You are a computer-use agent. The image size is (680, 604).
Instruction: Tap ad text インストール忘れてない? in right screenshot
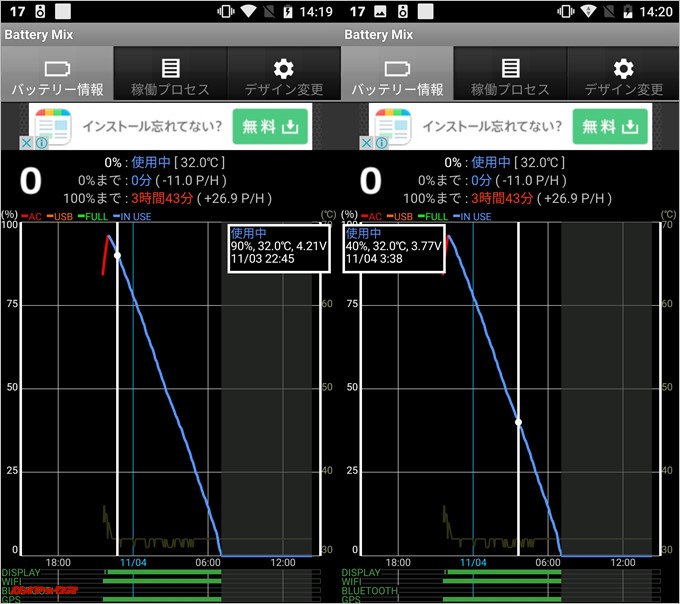pos(490,127)
